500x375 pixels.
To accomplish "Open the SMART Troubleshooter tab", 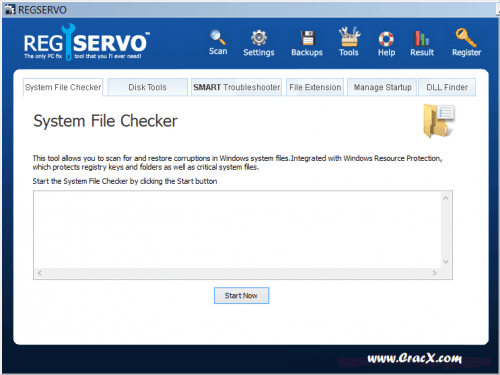I will tap(237, 87).
